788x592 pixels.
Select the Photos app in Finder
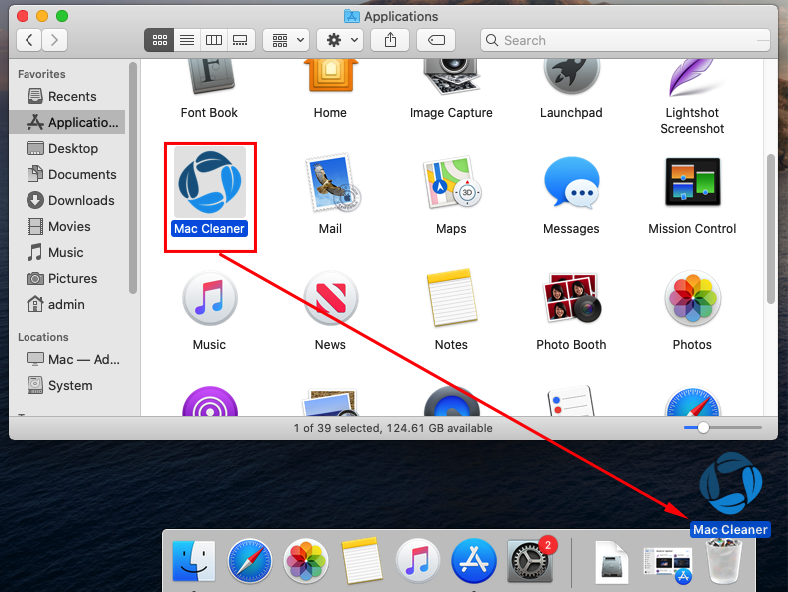pyautogui.click(x=693, y=299)
